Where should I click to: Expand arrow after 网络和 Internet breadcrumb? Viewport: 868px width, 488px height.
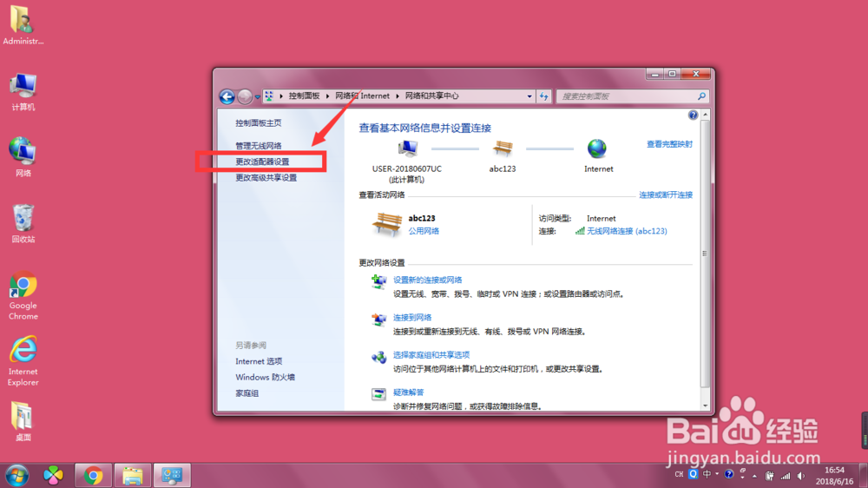coord(398,96)
